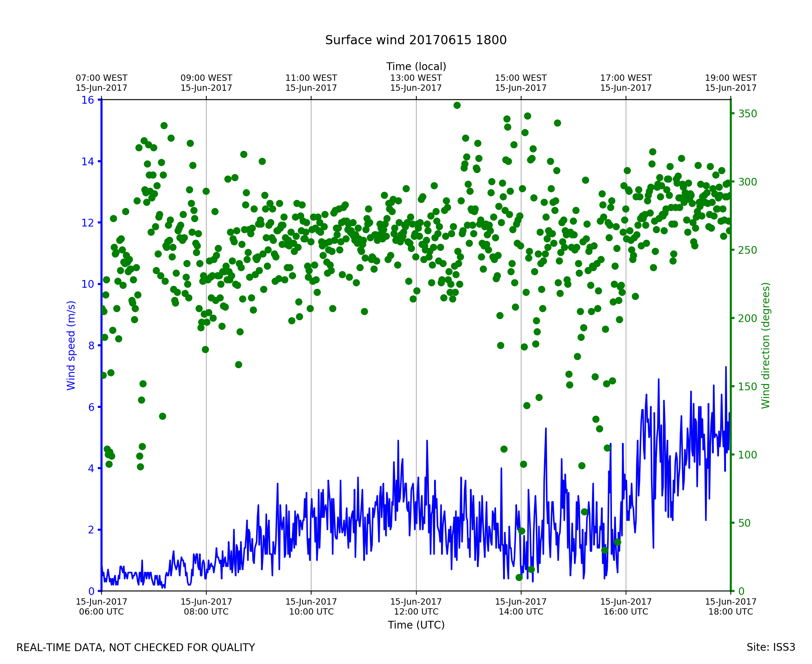Screen dimensions: 812x664
Task: Click the green '200' direction tick label
Action: (x=747, y=319)
